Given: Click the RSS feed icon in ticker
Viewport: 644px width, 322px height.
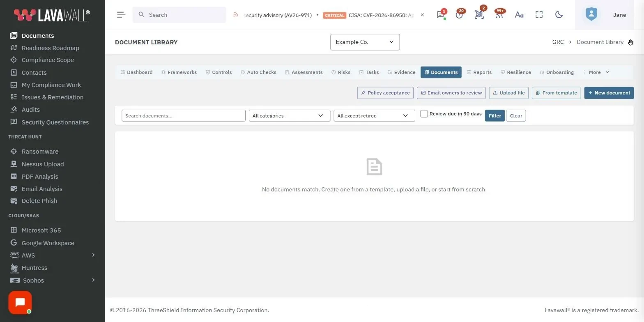Looking at the screenshot, I should 236,15.
